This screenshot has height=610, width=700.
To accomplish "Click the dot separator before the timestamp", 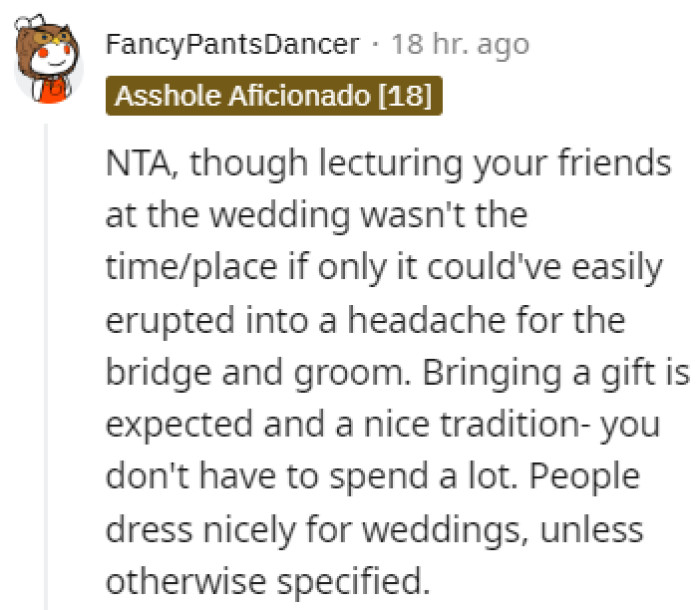I will click(x=375, y=46).
